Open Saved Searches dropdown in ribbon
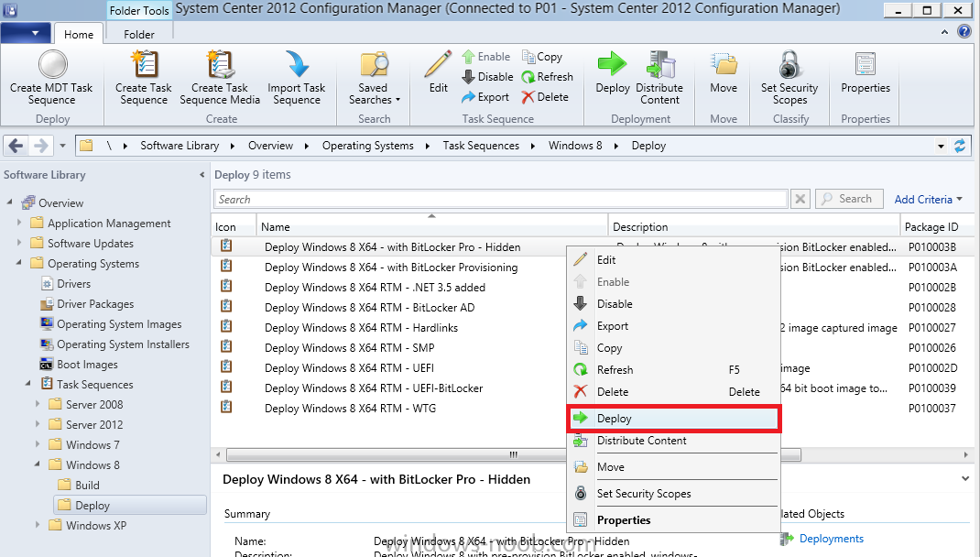This screenshot has width=980, height=557. pos(374,78)
